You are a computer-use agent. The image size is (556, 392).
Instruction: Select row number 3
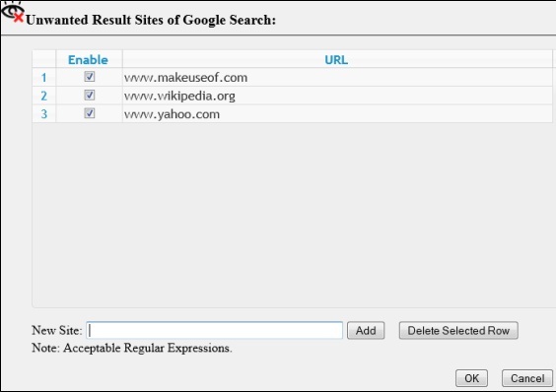pyautogui.click(x=44, y=114)
